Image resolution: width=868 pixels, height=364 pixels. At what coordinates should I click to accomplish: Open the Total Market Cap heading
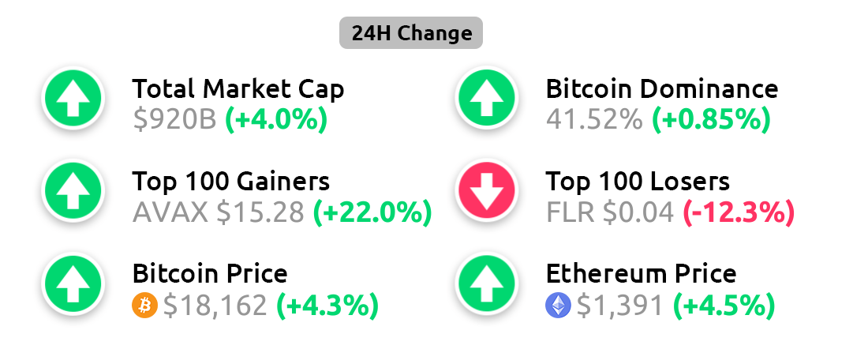(x=238, y=88)
